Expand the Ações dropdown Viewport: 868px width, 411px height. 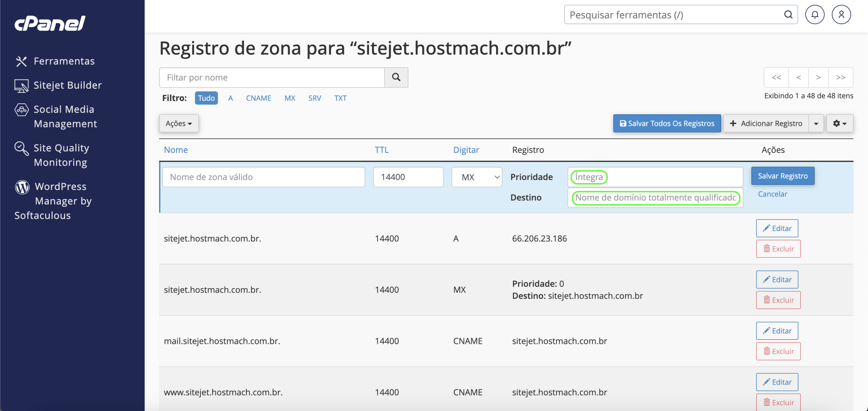[x=179, y=123]
